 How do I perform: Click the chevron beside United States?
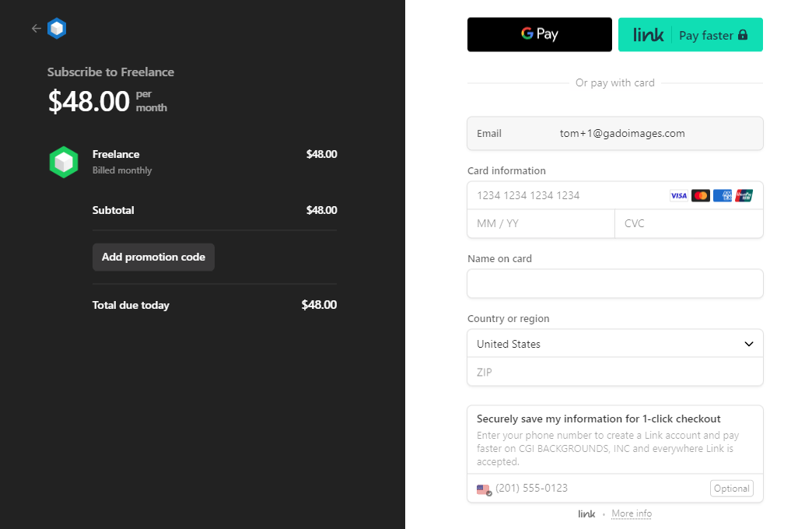(749, 344)
